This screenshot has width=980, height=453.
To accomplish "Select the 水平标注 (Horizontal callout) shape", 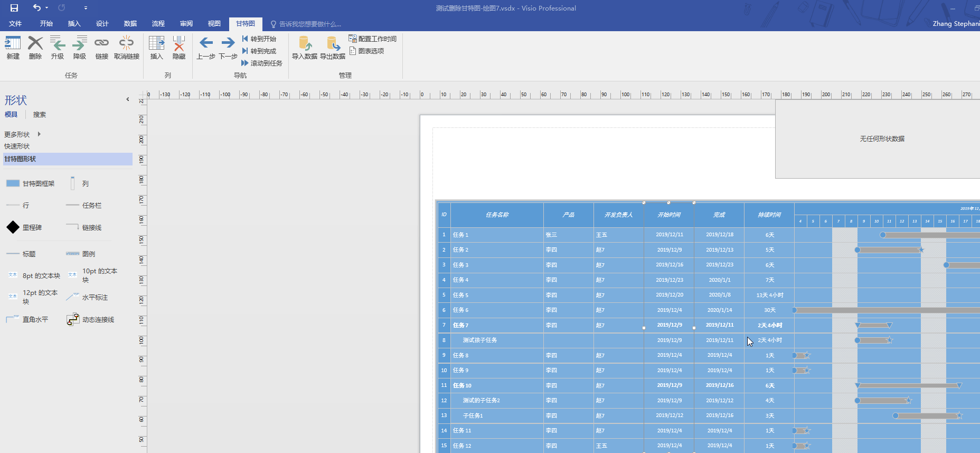I will pos(87,297).
